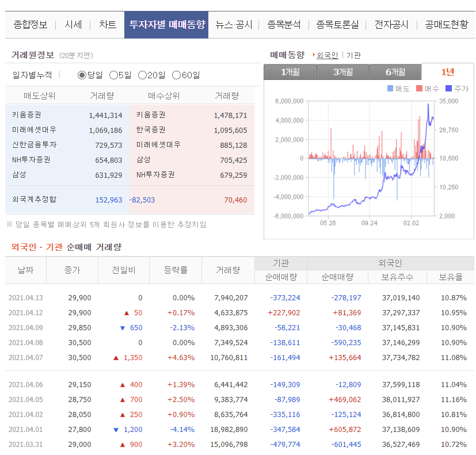Select the 1년 chart period tab
476x455 pixels.
pos(447,72)
